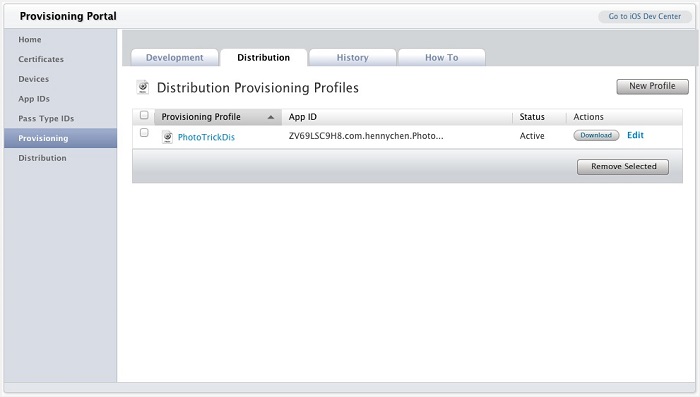Screen dimensions: 700x397
Task: Click the file icon next to PhotoTrickDis
Action: point(167,137)
